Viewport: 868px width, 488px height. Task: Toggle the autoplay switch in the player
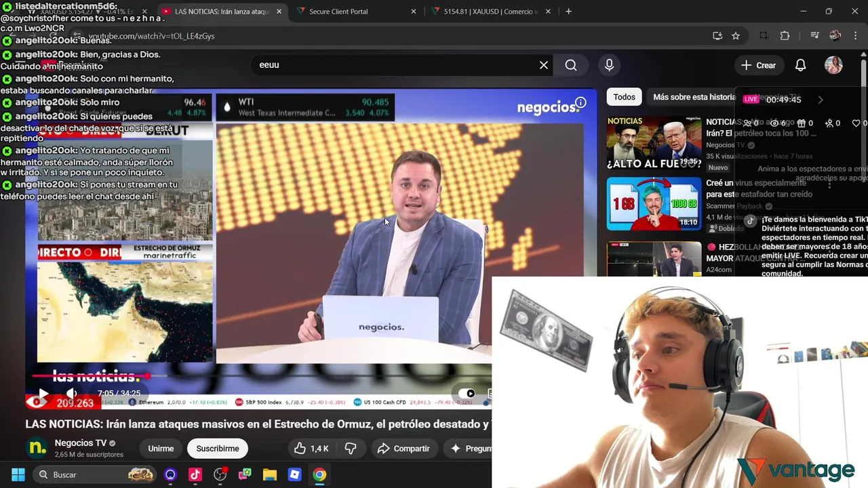[467, 393]
